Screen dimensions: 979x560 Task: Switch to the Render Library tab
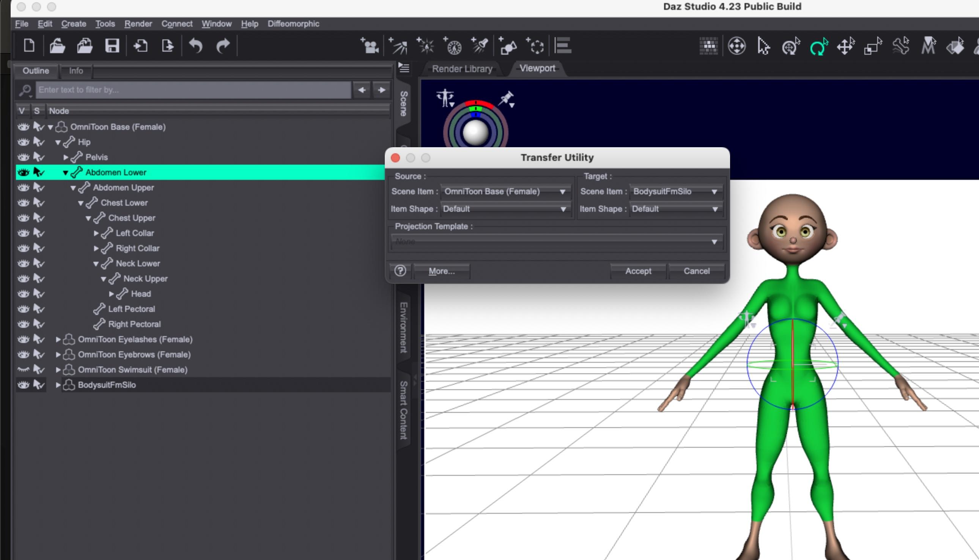[x=462, y=69]
